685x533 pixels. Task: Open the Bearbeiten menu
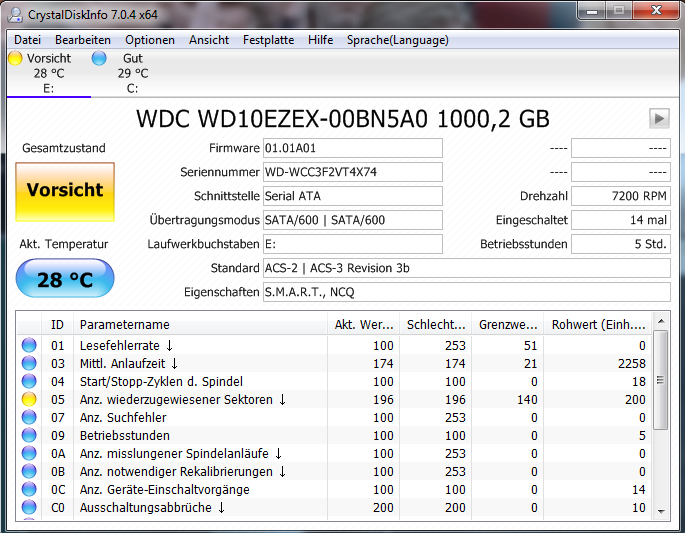tap(83, 40)
